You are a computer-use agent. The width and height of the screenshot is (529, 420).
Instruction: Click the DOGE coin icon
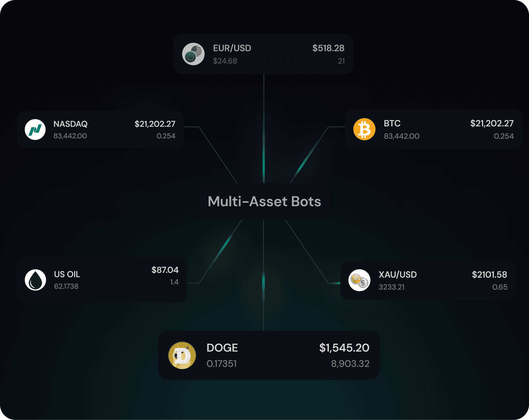tap(182, 355)
